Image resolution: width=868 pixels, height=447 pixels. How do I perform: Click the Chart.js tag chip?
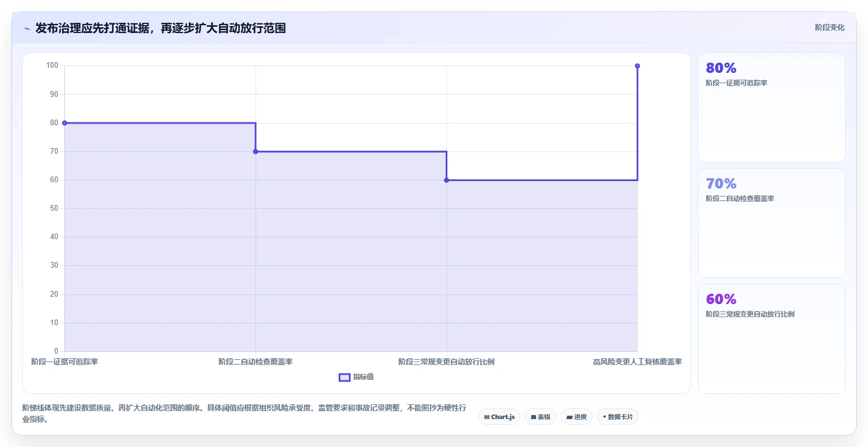499,417
